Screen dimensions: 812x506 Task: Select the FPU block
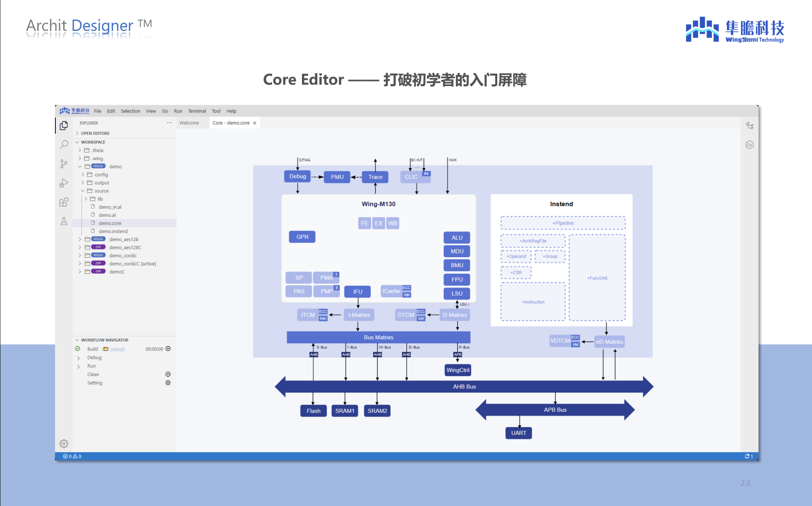pos(457,279)
